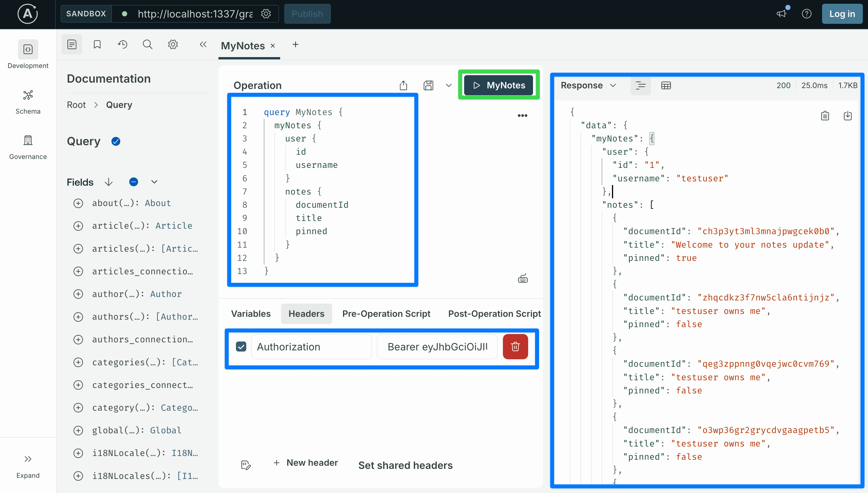Click the bookmark collections icon
Image resolution: width=868 pixels, height=493 pixels.
(x=97, y=44)
